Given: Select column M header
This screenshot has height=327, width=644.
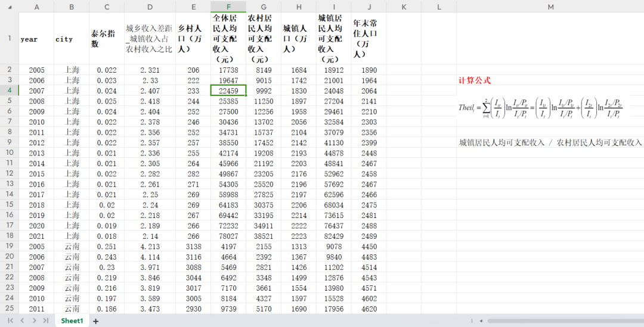Looking at the screenshot, I should pyautogui.click(x=550, y=7).
